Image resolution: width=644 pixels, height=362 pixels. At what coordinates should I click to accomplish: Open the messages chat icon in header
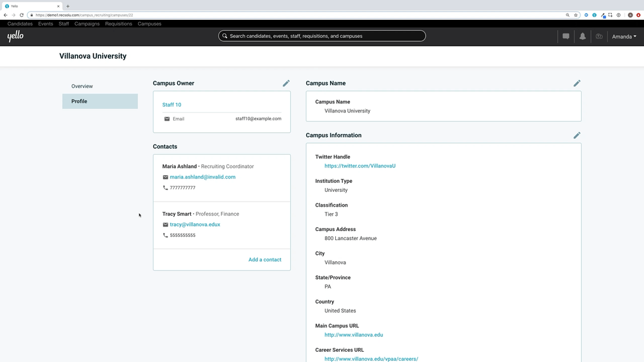tap(566, 37)
